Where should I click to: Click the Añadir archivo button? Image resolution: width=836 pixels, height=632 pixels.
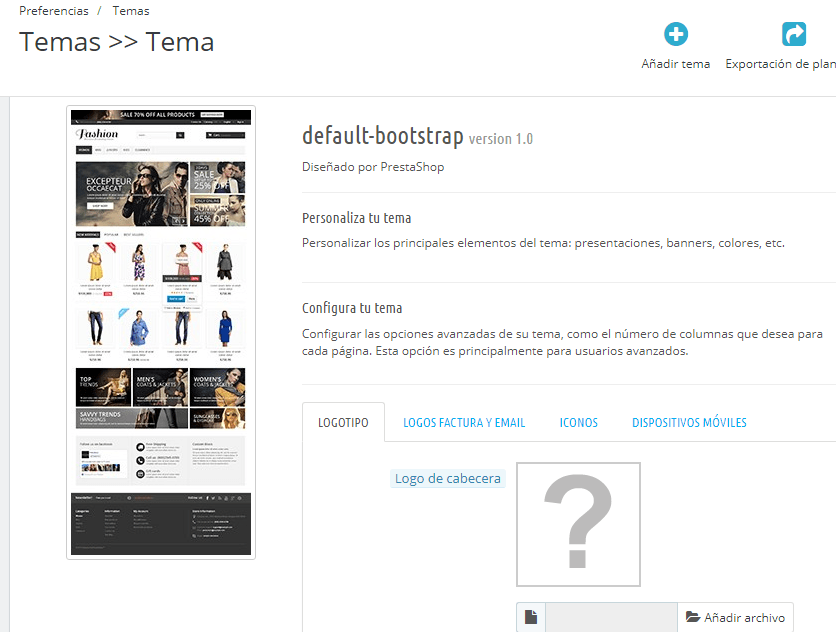point(735,617)
